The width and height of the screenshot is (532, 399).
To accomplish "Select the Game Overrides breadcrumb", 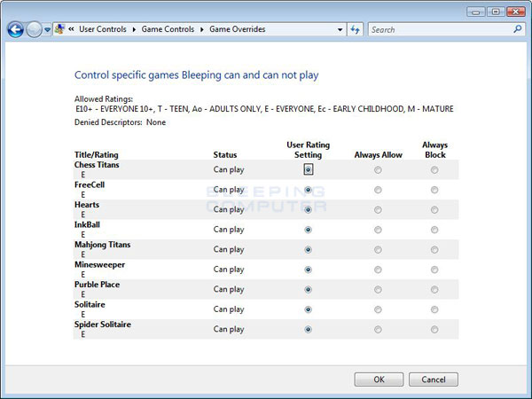I will tap(237, 29).
